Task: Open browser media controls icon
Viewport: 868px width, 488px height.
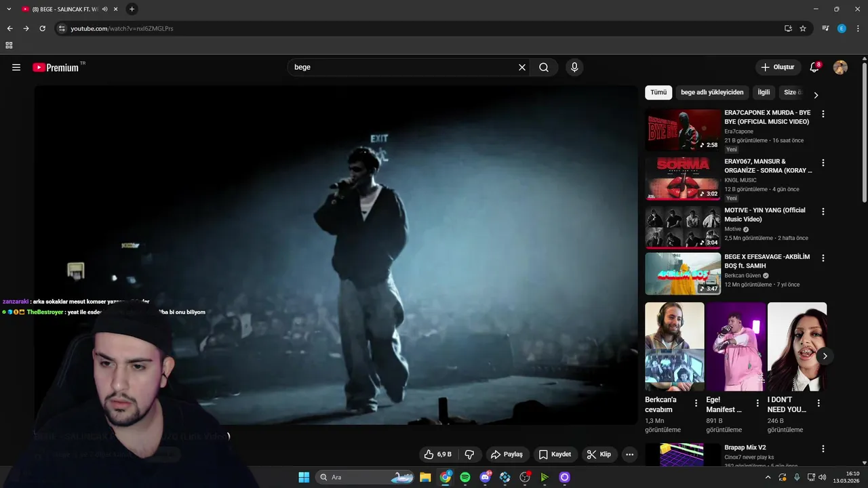Action: [825, 28]
